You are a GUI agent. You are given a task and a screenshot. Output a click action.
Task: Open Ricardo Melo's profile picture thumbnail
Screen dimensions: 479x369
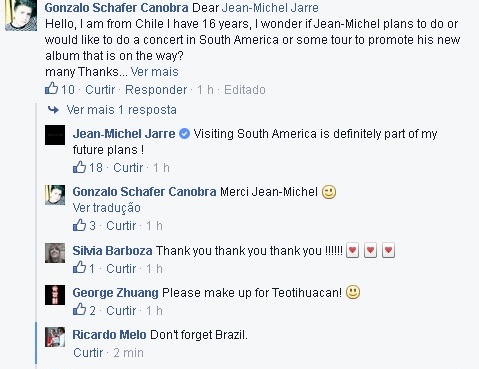click(55, 337)
